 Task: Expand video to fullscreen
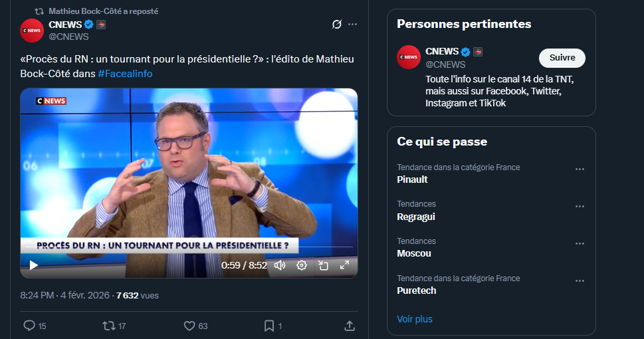click(344, 265)
